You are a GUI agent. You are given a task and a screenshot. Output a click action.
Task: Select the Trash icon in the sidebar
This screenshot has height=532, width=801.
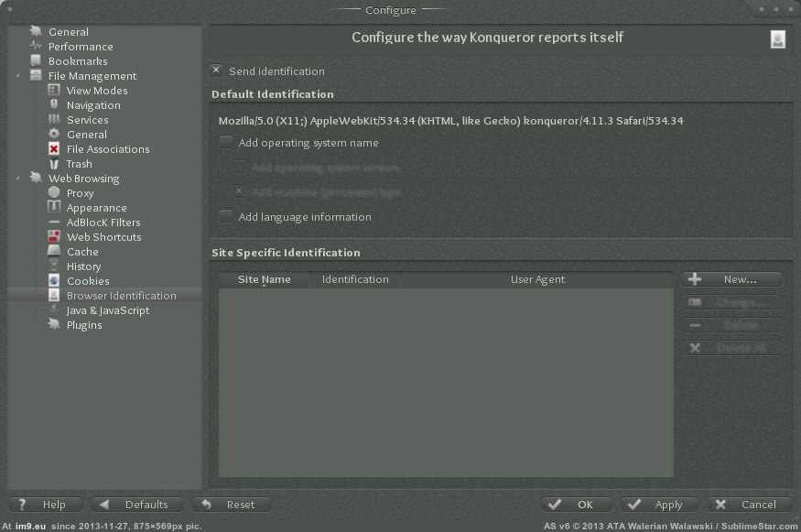click(x=54, y=164)
